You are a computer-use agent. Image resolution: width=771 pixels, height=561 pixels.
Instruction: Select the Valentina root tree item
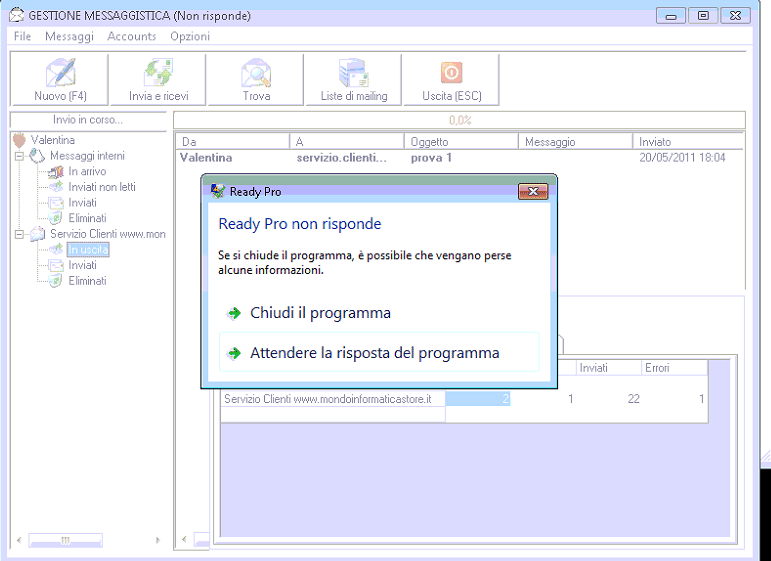click(x=53, y=140)
